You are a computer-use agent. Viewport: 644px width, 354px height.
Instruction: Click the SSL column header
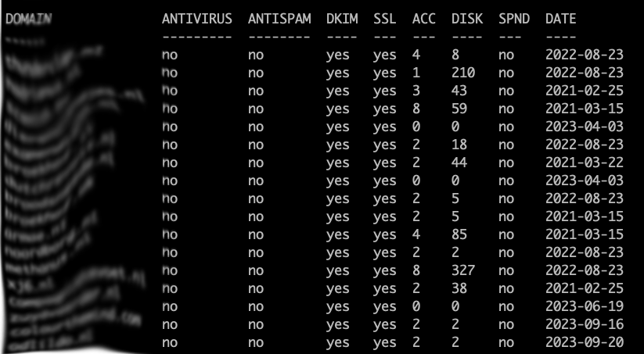pyautogui.click(x=385, y=19)
